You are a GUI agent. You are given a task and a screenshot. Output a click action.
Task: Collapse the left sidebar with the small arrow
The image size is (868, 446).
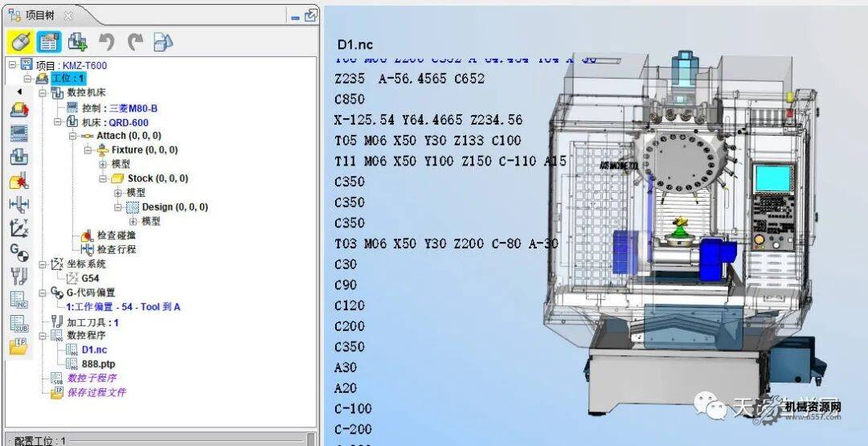pos(18,92)
